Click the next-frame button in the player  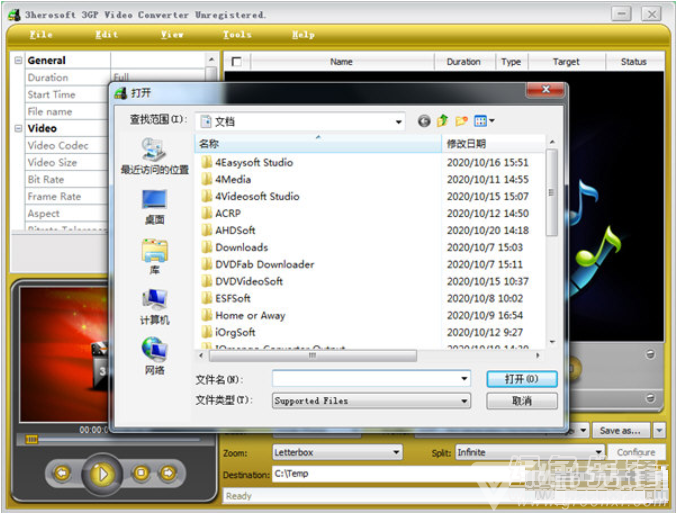pos(168,473)
